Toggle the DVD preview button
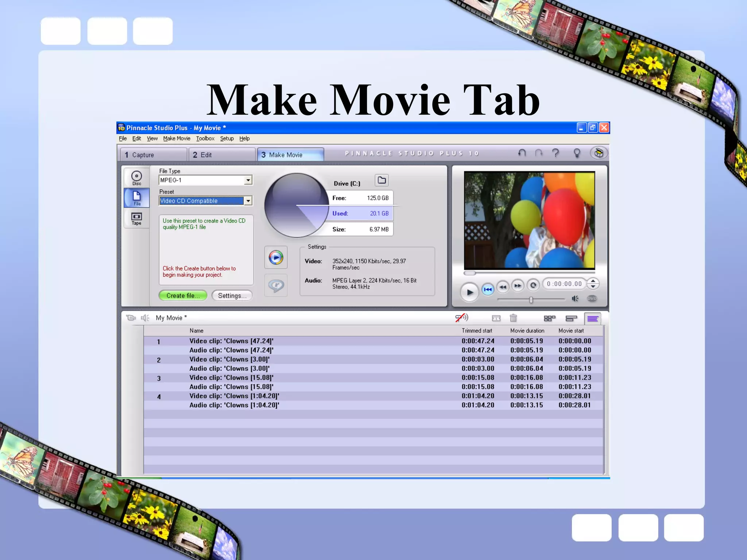The height and width of the screenshot is (560, 747). (x=592, y=299)
